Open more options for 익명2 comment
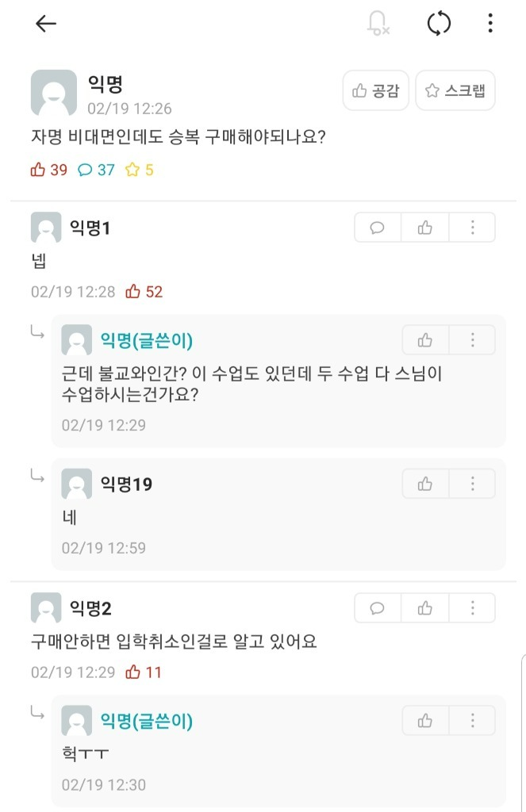This screenshot has width=526, height=812. click(472, 608)
